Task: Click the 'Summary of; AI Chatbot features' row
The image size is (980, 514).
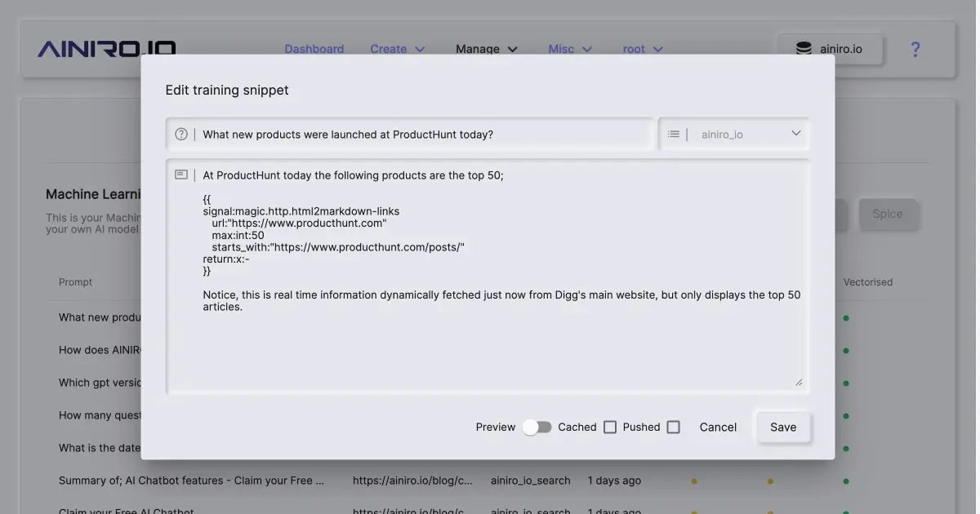Action: (488, 481)
